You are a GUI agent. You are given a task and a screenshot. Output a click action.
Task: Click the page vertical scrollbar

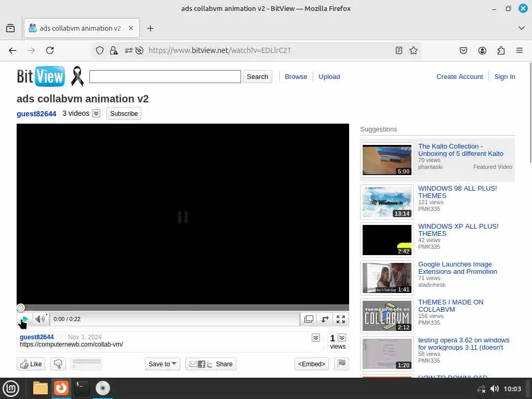(x=530, y=112)
